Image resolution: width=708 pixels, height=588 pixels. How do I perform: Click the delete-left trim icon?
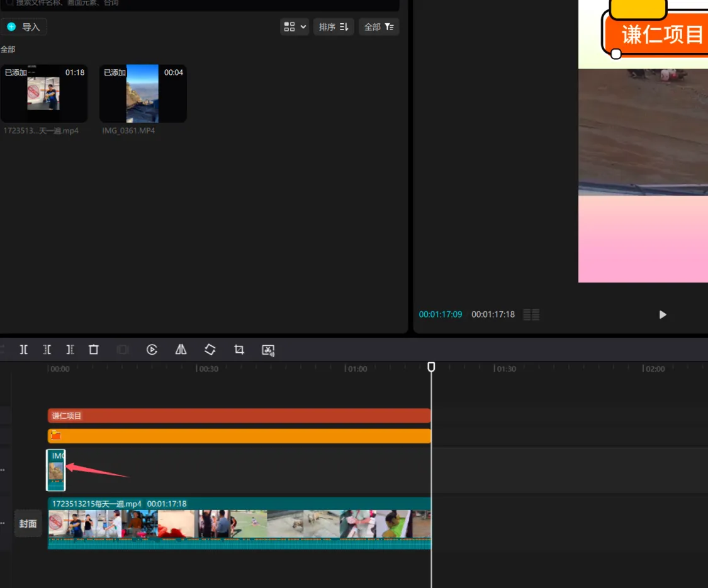pos(47,350)
